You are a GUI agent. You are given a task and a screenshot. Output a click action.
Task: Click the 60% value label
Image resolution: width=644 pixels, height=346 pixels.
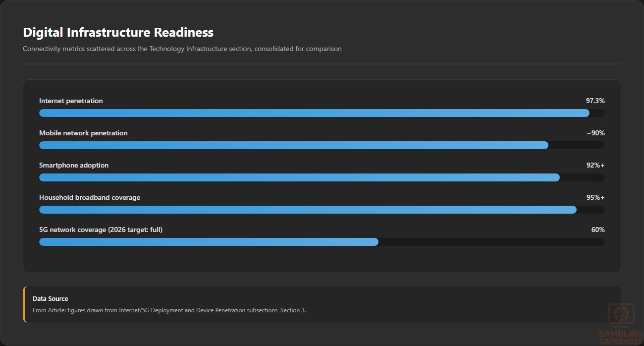(598, 230)
